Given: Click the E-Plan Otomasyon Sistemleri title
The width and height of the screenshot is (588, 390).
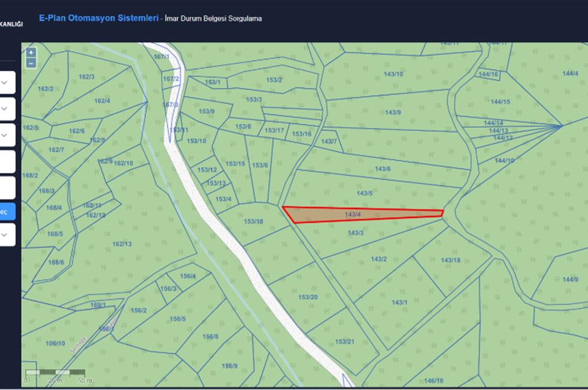Looking at the screenshot, I should (98, 18).
